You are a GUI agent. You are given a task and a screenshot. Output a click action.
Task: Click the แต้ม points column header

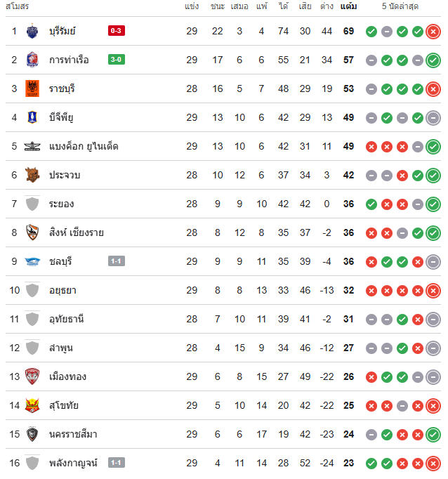(x=348, y=6)
